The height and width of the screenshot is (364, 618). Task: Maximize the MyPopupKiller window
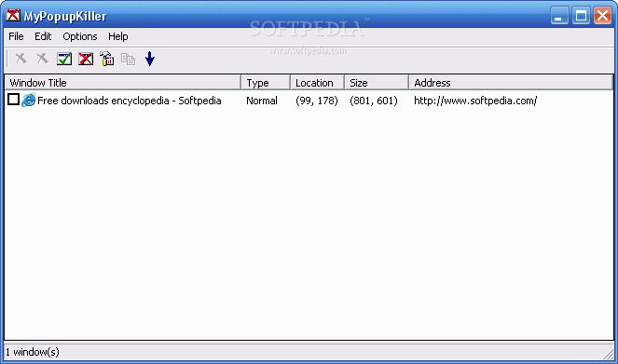[581, 16]
